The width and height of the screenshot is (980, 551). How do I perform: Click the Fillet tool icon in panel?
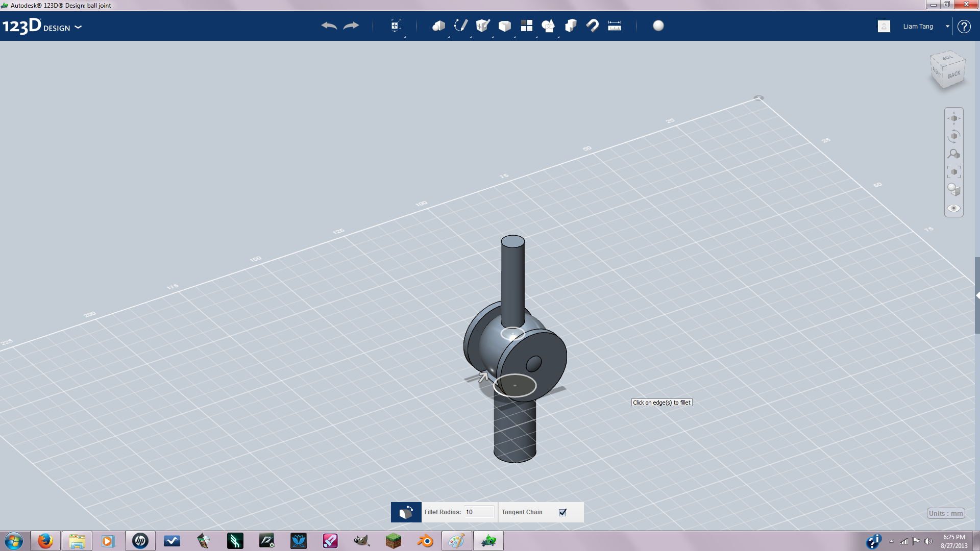406,512
